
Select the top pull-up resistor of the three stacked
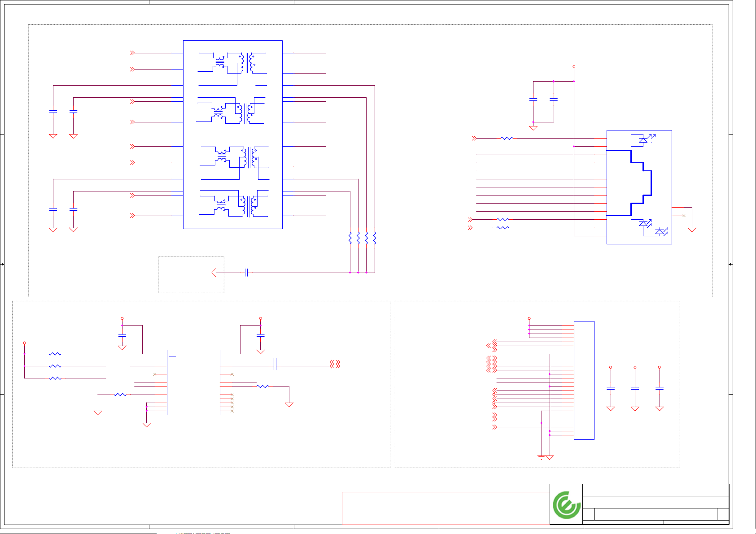pos(55,354)
